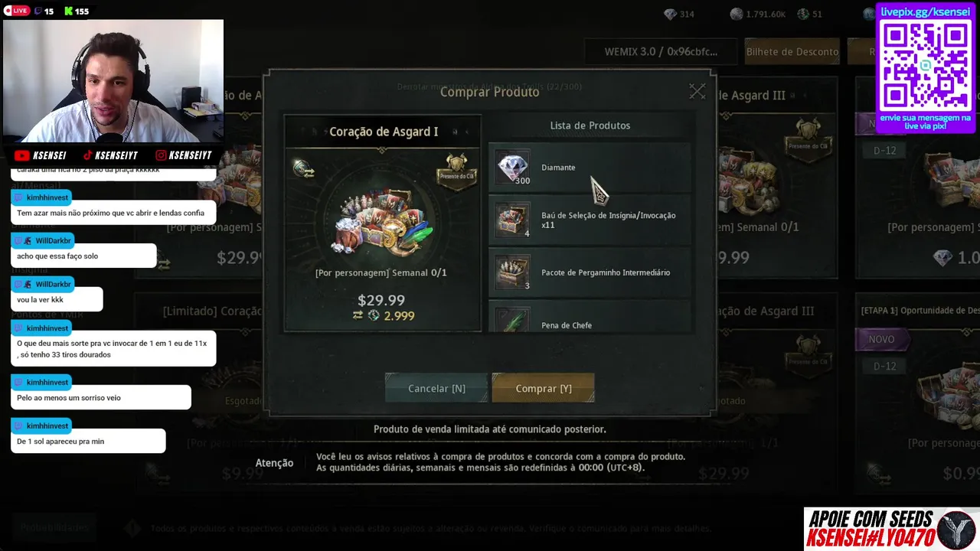Close the Comprar Produto dialog
The height and width of the screenshot is (551, 980).
(x=697, y=91)
